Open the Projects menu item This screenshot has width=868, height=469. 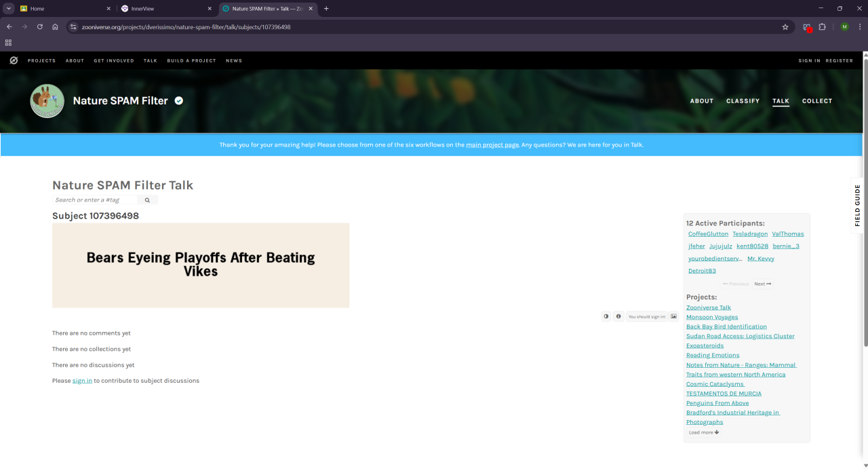click(41, 60)
